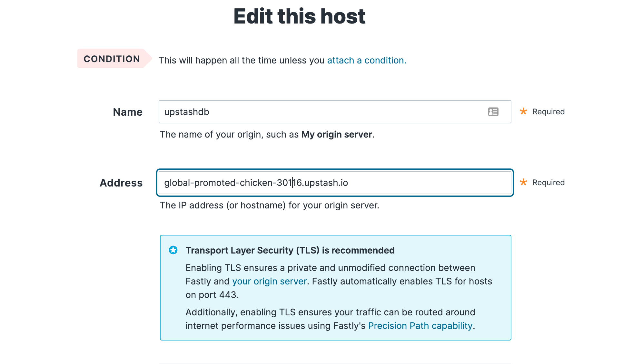This screenshot has width=632, height=364.
Task: Click the TLS recommended banner heading
Action: 290,250
